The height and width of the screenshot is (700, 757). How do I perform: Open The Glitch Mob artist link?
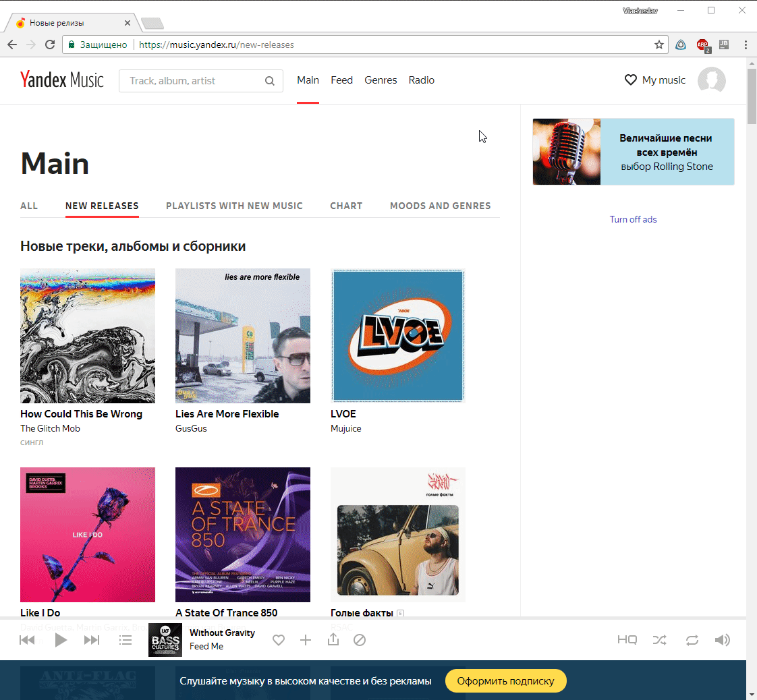click(50, 428)
